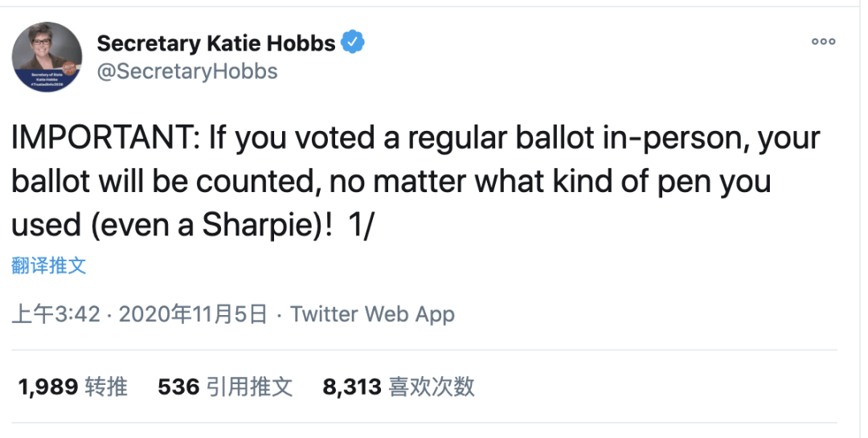Open the @SecretaryHobbs handle link
The height and width of the screenshot is (438, 868).
[x=187, y=72]
